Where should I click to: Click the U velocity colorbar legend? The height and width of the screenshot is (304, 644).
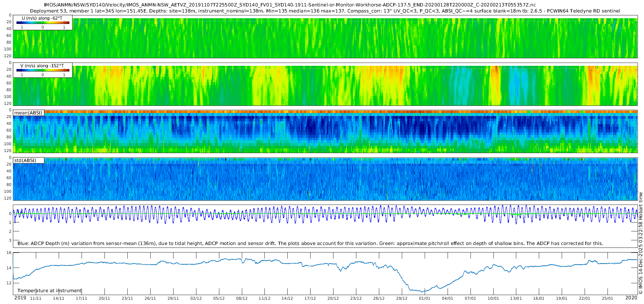point(43,23)
